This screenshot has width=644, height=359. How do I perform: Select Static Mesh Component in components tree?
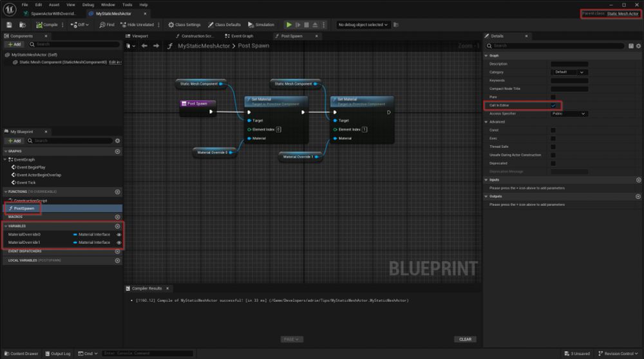63,62
